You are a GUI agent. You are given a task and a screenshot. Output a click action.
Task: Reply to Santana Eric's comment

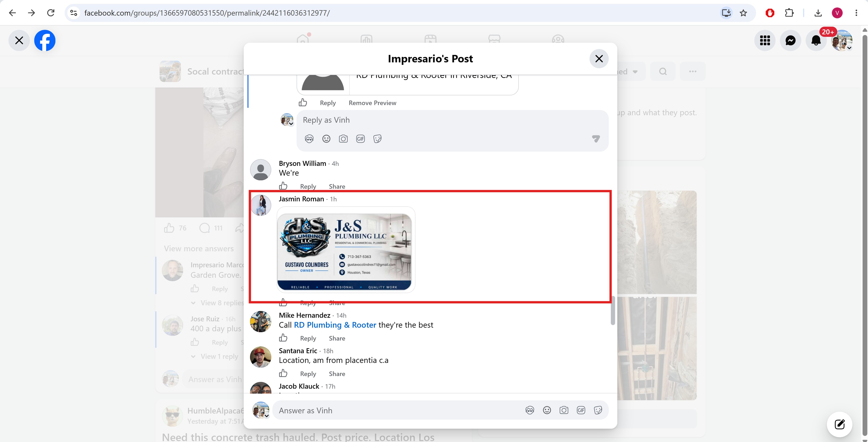tap(308, 374)
